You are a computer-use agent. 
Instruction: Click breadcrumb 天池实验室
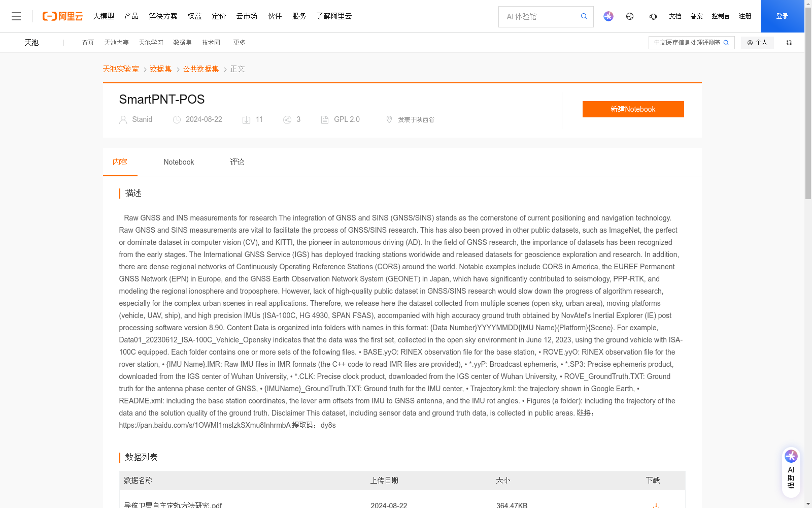121,69
